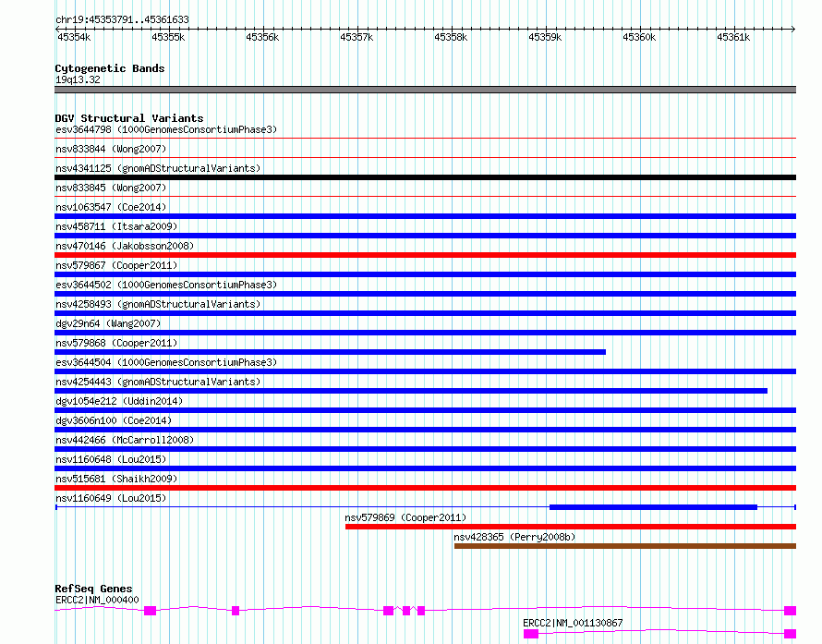Click the red bar under nsv515681
This screenshot has width=822, height=644.
[425, 488]
